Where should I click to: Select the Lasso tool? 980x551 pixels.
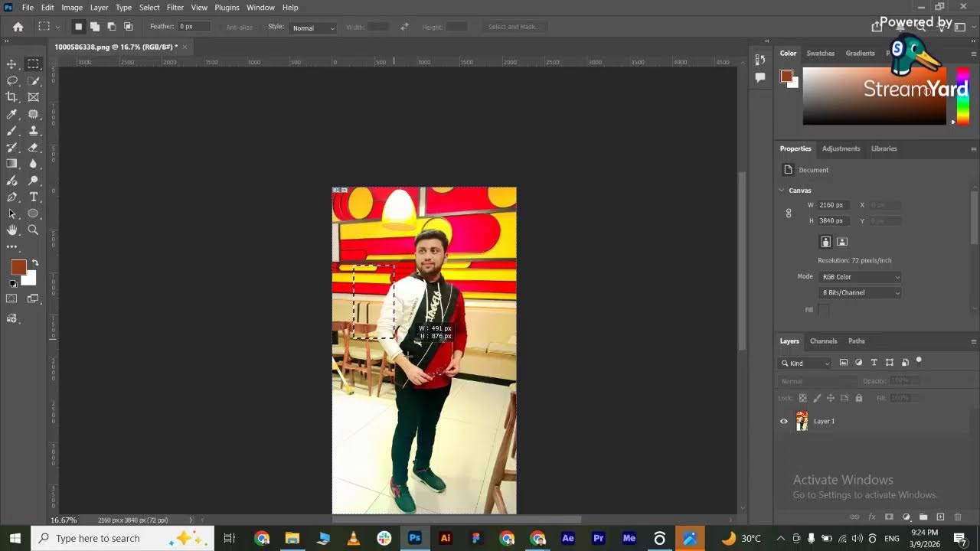[11, 80]
